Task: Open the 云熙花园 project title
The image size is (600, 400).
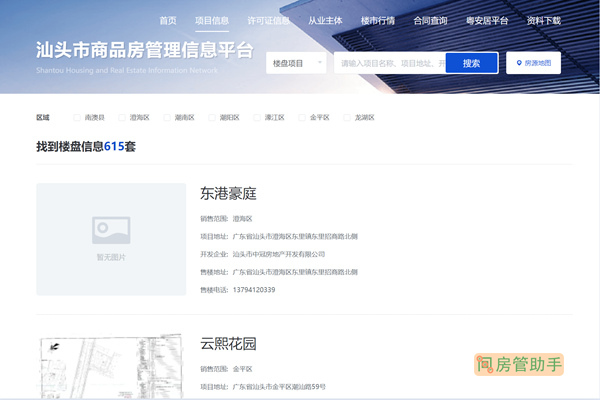Action: [228, 344]
